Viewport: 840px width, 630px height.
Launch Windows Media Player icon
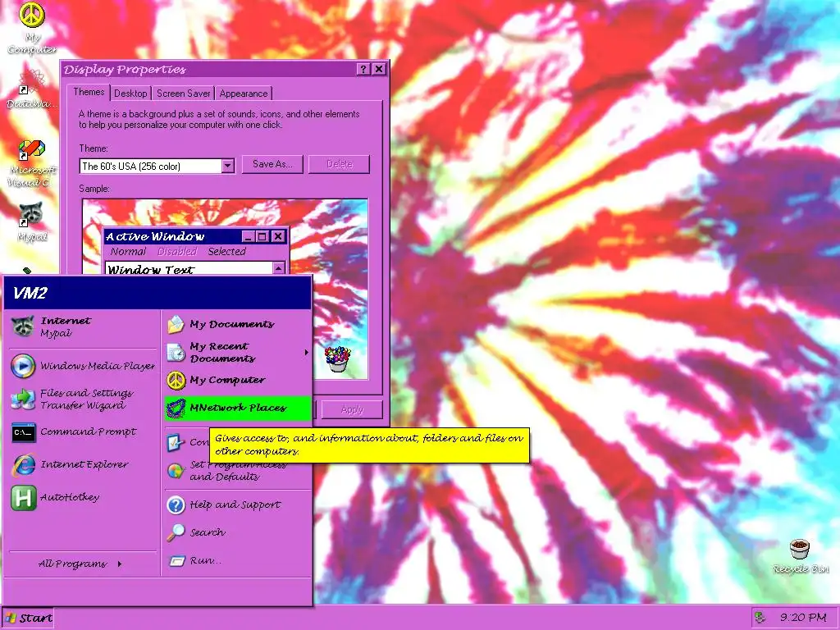click(x=23, y=366)
